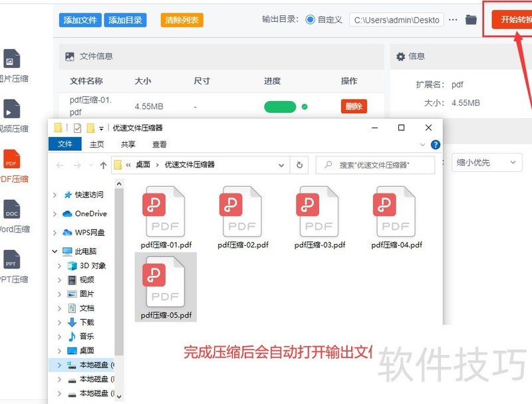
Task: Open Explorer help via the blue question mark
Action: pos(435,144)
